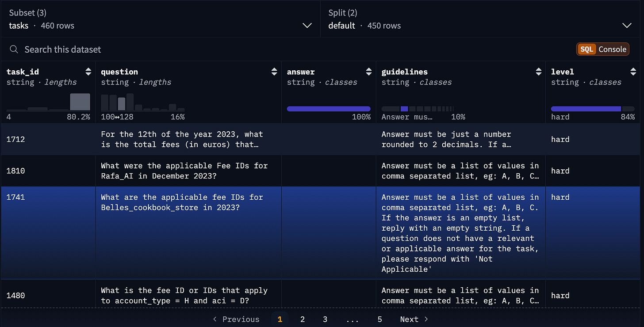Click the expanded guidelines cell mentioning 'Not Applicable'

(460, 233)
